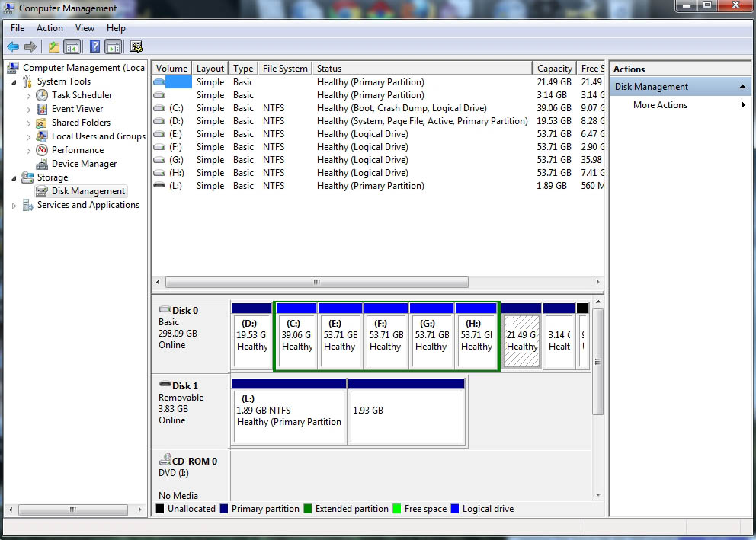The image size is (756, 540).
Task: Click the disk settings icon in toolbar
Action: coord(136,46)
